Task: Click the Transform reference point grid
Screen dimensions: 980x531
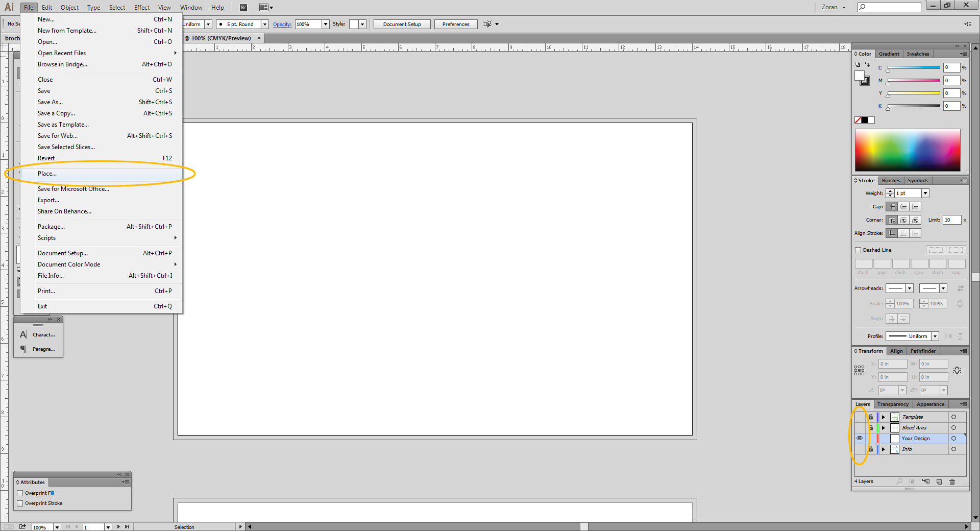Action: (860, 370)
